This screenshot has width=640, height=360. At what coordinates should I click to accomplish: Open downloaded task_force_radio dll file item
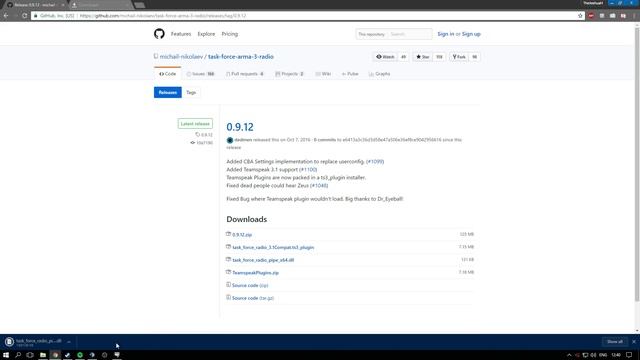coord(33,342)
